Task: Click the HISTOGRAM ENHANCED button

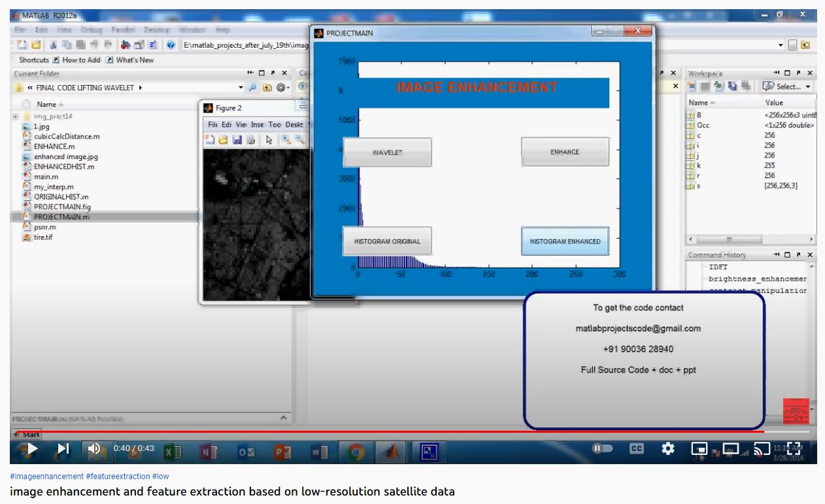Action: tap(565, 241)
